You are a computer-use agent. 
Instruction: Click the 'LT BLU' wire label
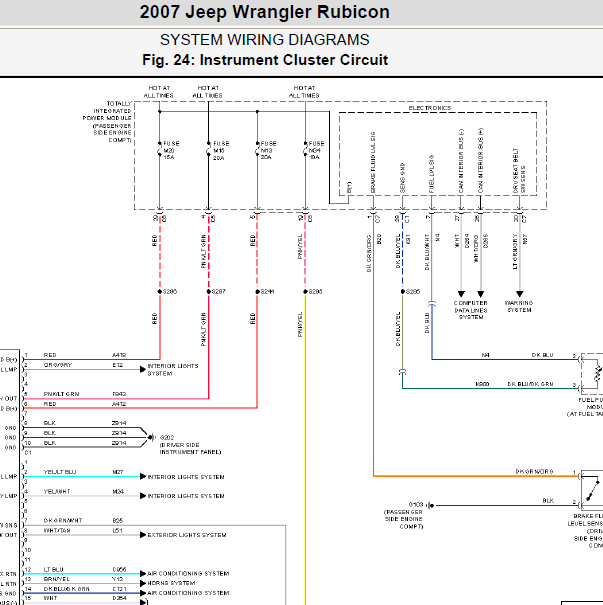[x=53, y=570]
